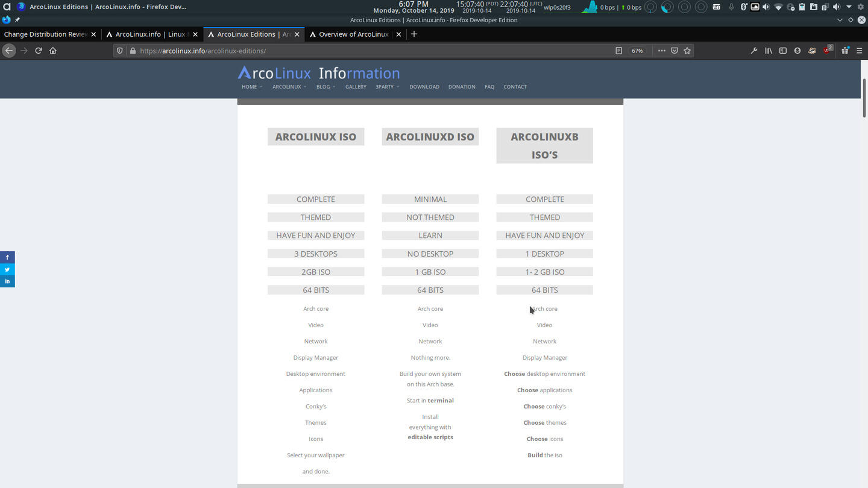This screenshot has width=868, height=488.
Task: Open page actions three-dot menu
Action: pyautogui.click(x=661, y=51)
